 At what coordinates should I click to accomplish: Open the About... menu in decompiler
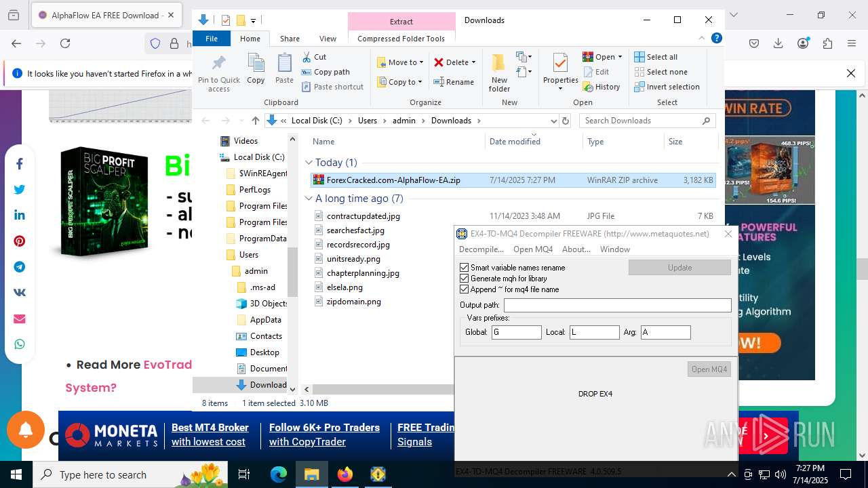[x=576, y=249]
